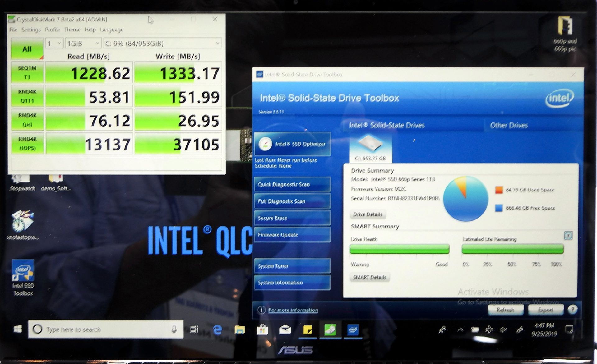The height and width of the screenshot is (364, 597).
Task: Open the Intel SSD Optimizer
Action: click(292, 144)
